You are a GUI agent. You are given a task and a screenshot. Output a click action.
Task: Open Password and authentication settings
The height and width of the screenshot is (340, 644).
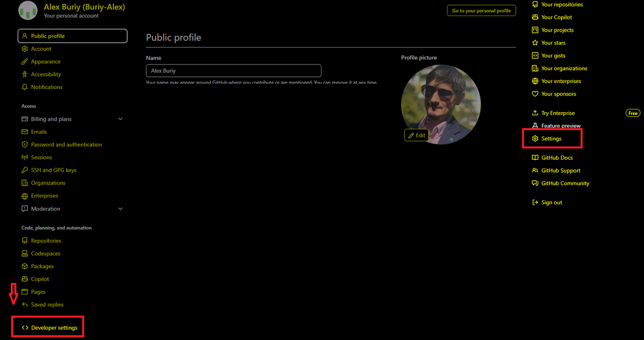[67, 145]
